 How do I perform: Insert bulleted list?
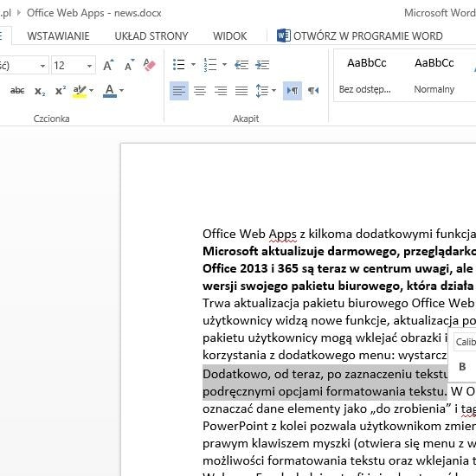179,65
